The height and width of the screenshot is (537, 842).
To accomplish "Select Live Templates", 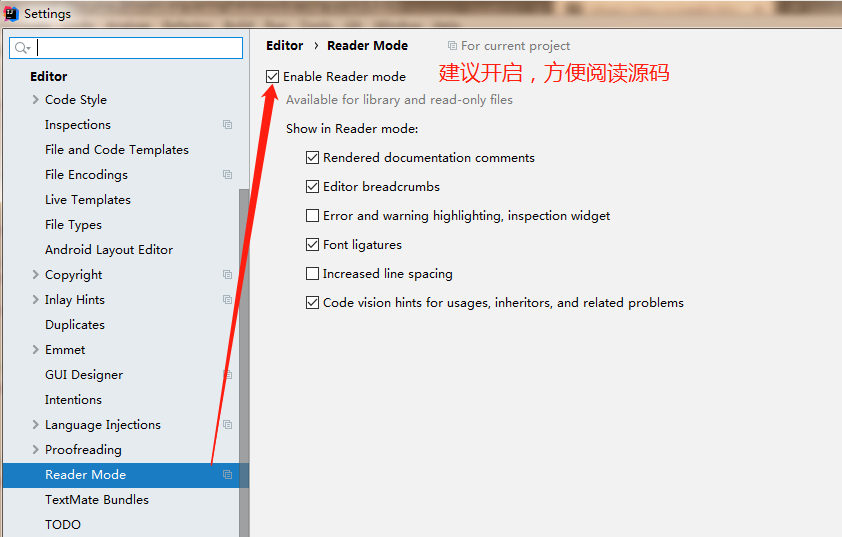I will pos(88,200).
